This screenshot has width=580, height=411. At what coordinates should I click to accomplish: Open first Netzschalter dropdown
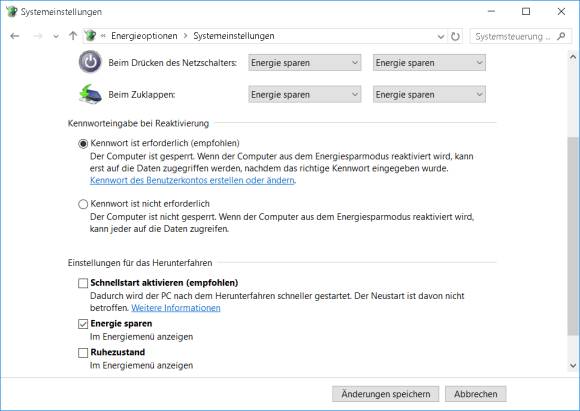pos(304,63)
